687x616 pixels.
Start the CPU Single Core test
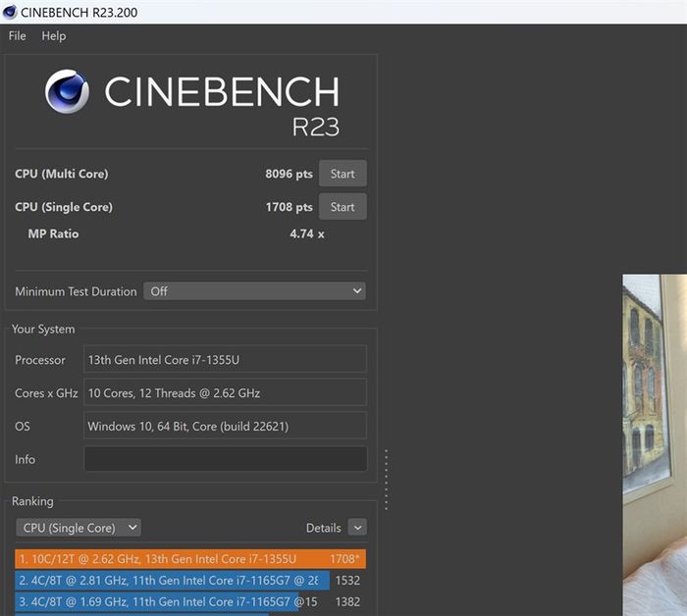[x=343, y=207]
